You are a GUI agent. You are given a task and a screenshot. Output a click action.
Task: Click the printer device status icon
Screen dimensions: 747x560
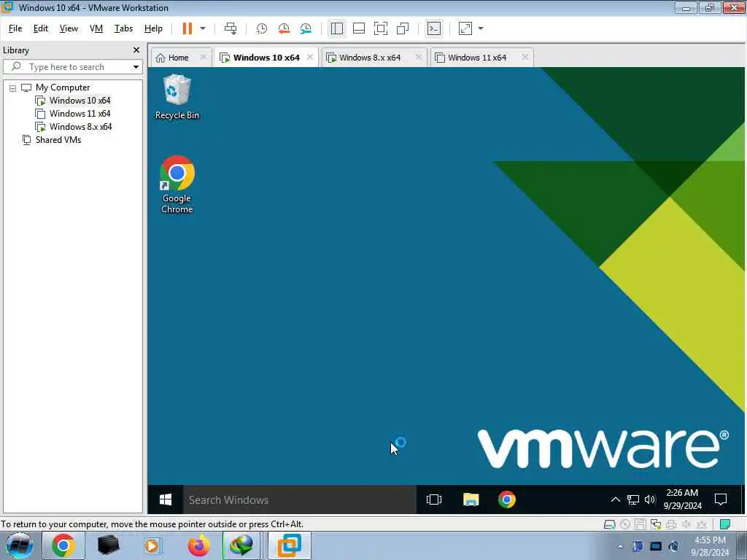[x=671, y=524]
